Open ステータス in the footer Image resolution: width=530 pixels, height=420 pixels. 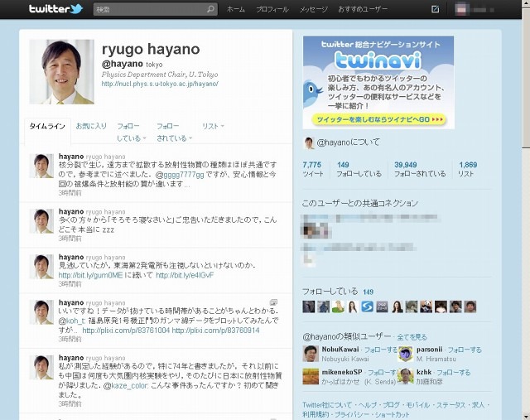point(450,405)
